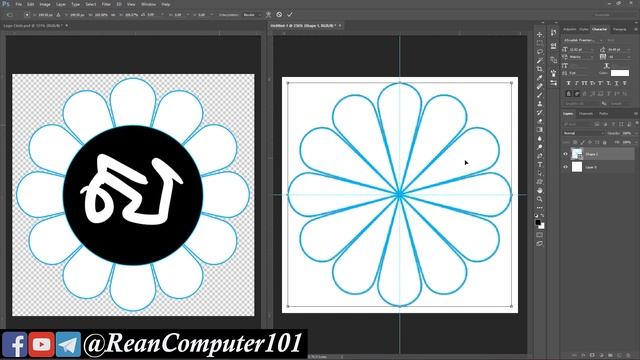640x360 pixels.
Task: Open the Window menu
Action: [148, 4]
